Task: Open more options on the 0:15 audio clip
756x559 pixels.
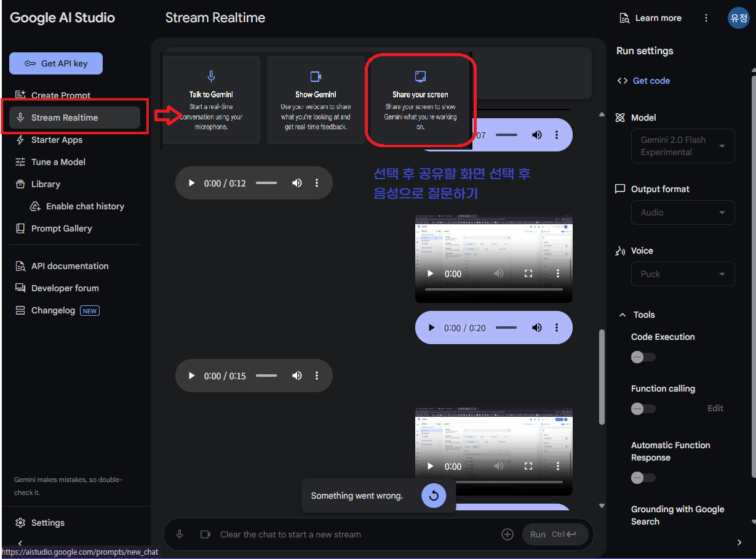Action: (x=317, y=376)
